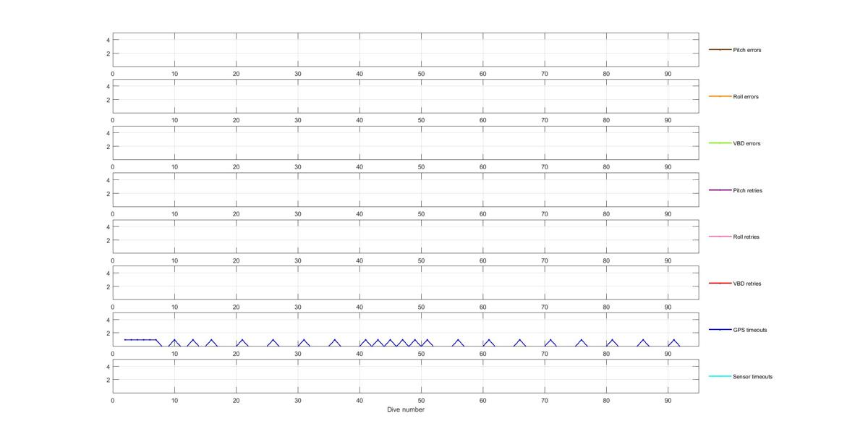Click the pink Roll retries legend line
Viewport: 868px width, 442px height.
[720, 237]
